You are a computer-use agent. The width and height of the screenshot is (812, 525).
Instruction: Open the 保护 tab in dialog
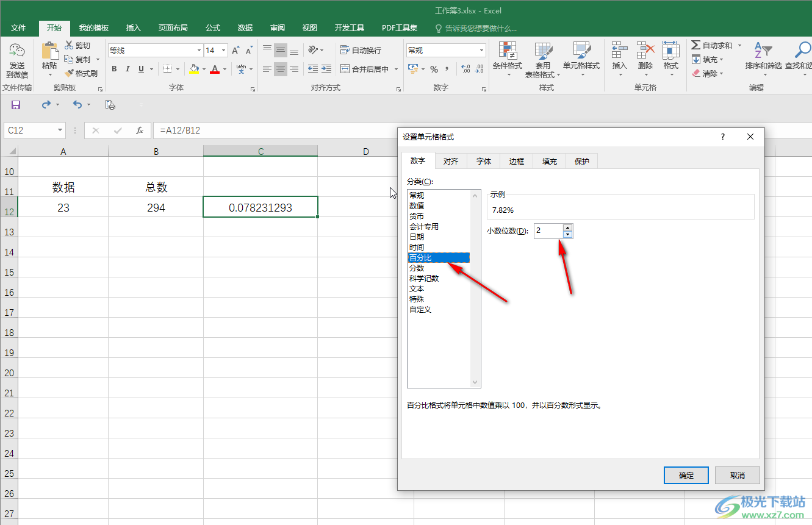pos(582,161)
